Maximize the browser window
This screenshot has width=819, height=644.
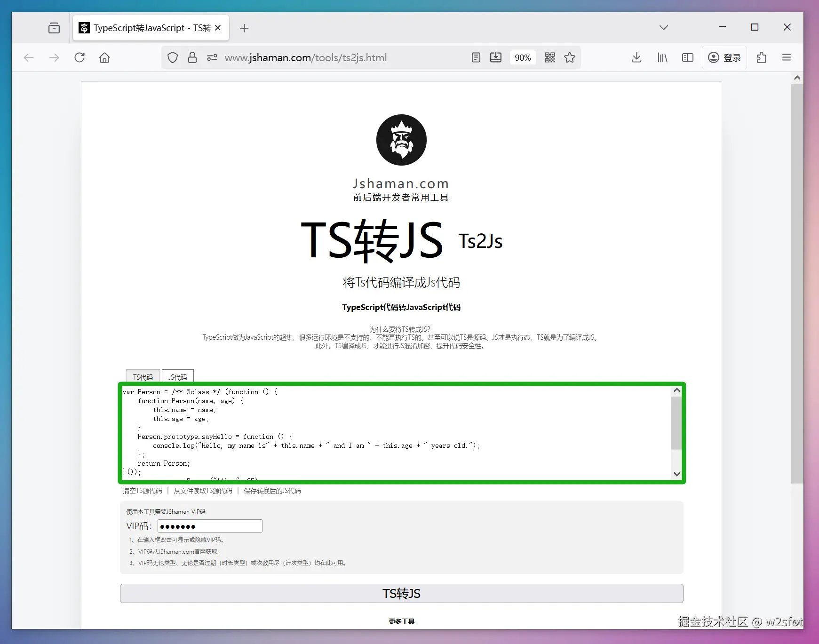[755, 27]
